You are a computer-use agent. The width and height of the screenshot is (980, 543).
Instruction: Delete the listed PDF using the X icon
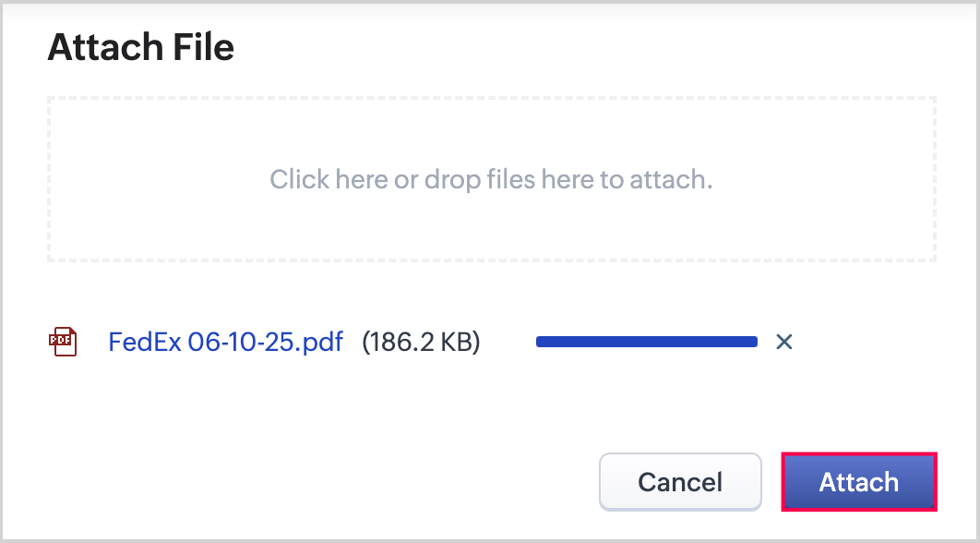coord(784,343)
